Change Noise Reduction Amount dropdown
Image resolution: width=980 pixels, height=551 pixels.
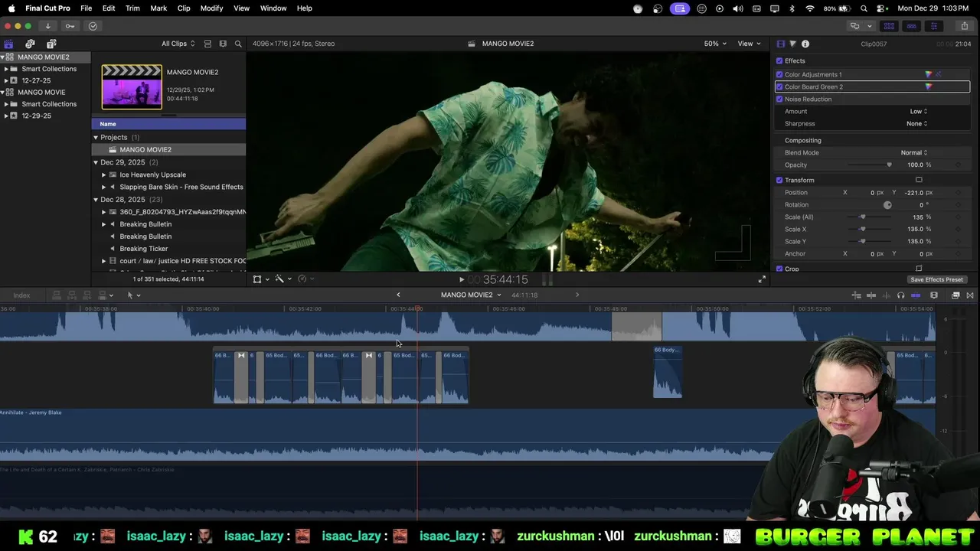pyautogui.click(x=918, y=112)
